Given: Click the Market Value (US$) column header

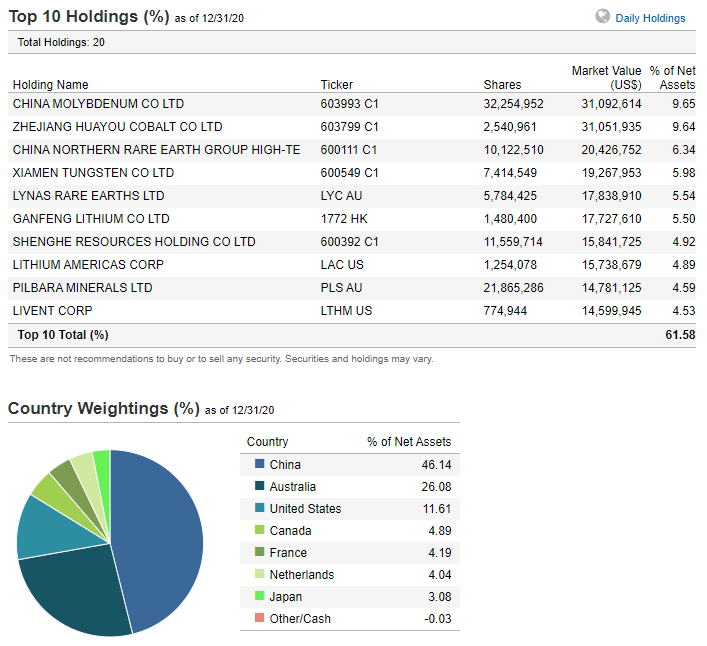Looking at the screenshot, I should click(x=606, y=78).
